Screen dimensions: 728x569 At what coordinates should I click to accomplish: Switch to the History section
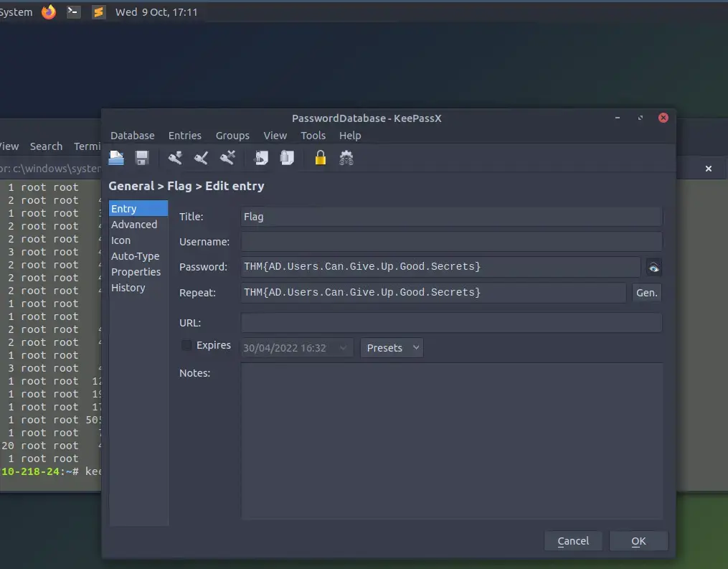[138, 288]
